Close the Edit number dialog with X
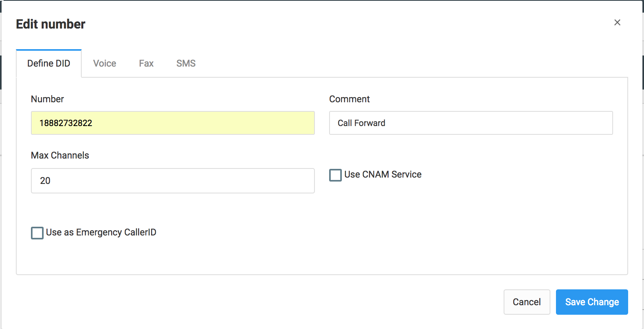The height and width of the screenshot is (329, 644). [x=617, y=23]
